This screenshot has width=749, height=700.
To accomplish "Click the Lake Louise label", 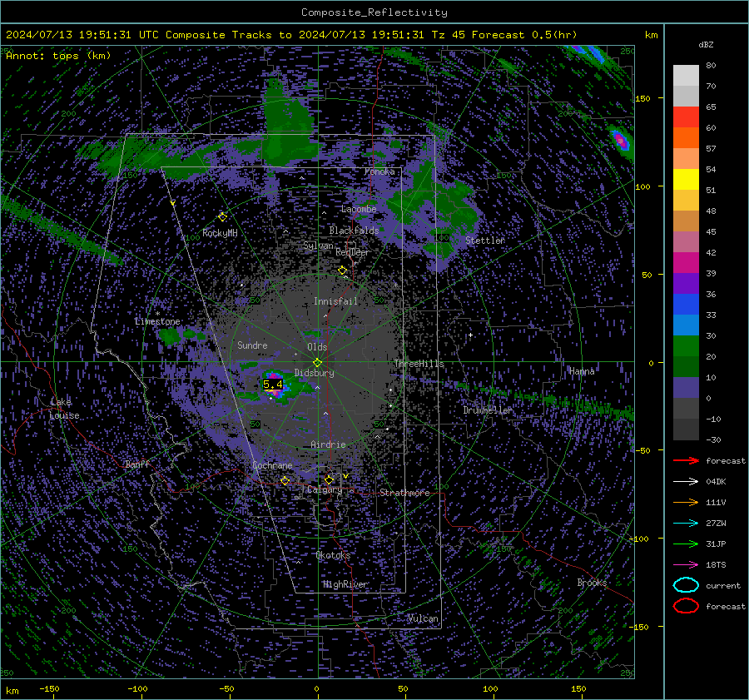I will (64, 409).
